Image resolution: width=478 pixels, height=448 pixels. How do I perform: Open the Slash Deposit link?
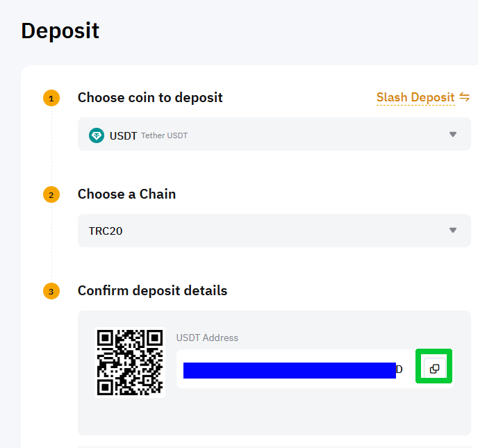415,97
